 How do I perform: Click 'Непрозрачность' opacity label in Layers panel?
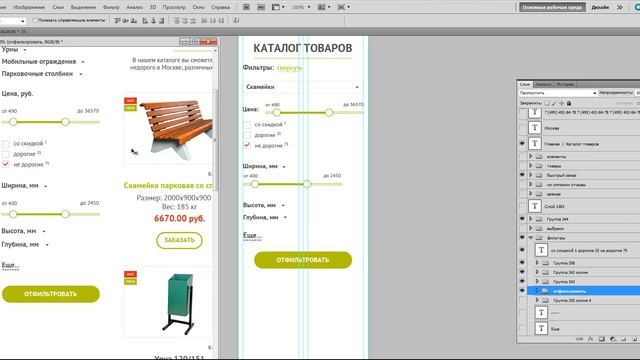616,93
